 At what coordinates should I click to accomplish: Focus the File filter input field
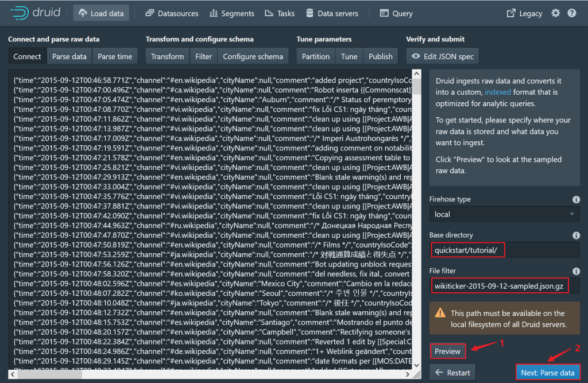pos(504,286)
